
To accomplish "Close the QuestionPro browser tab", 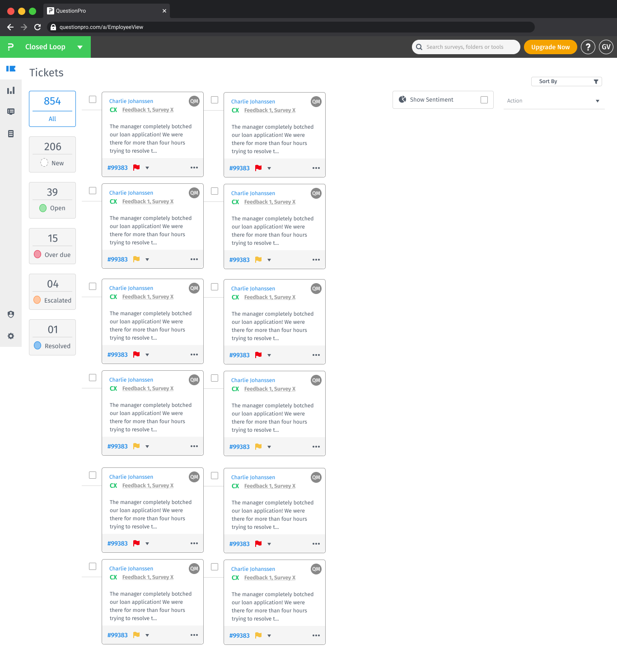I will [x=164, y=11].
